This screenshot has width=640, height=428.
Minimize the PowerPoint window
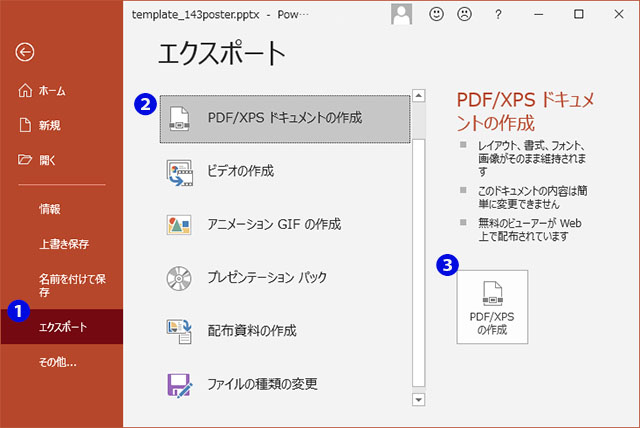539,14
